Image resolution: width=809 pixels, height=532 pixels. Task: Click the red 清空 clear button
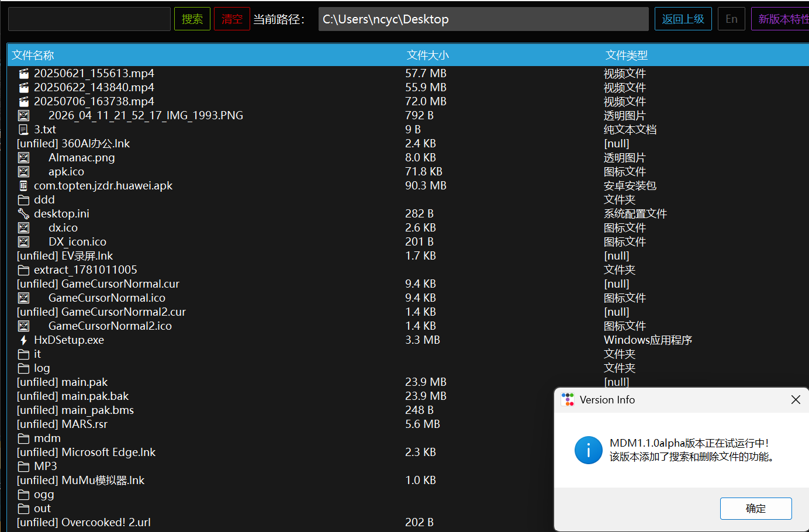point(232,19)
